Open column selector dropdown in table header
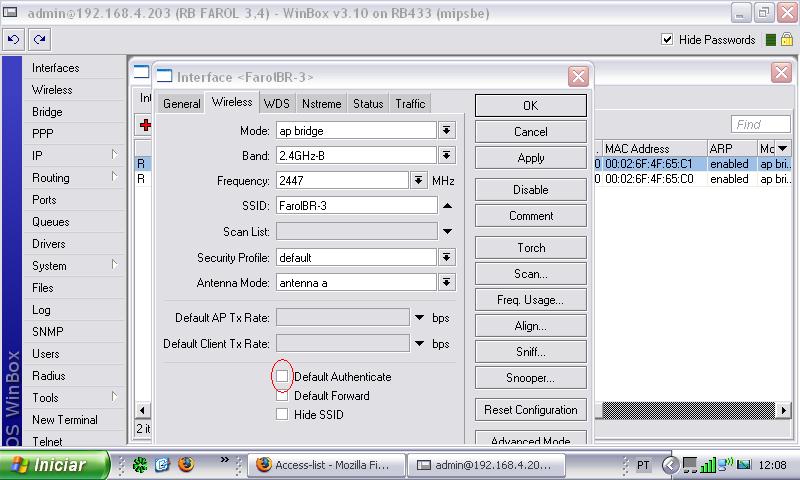This screenshot has height=480, width=800. tap(783, 148)
